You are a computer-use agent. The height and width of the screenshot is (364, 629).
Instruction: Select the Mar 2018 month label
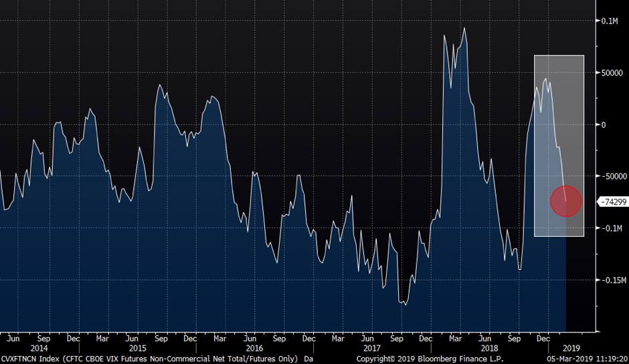tap(455, 339)
